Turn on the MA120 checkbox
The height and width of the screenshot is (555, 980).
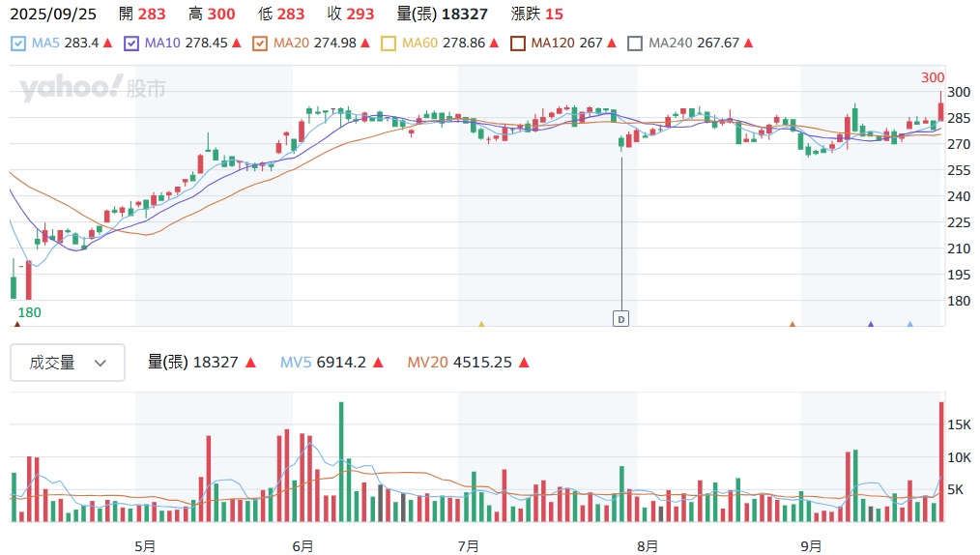[517, 44]
